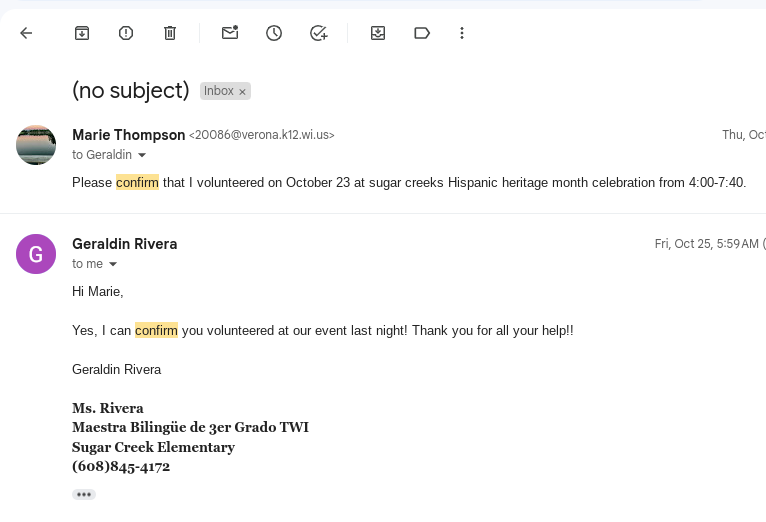Snooze this conversation with the clock icon

click(274, 33)
